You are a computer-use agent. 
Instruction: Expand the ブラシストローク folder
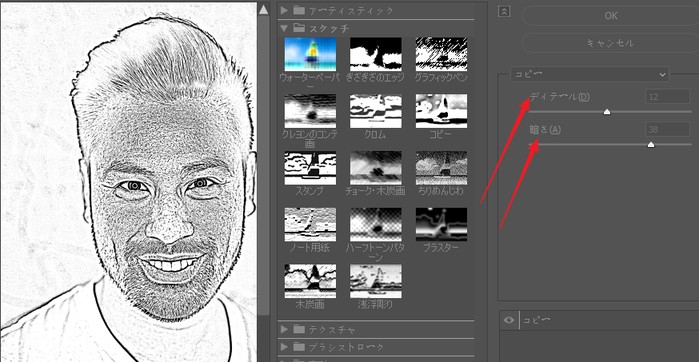pyautogui.click(x=284, y=347)
